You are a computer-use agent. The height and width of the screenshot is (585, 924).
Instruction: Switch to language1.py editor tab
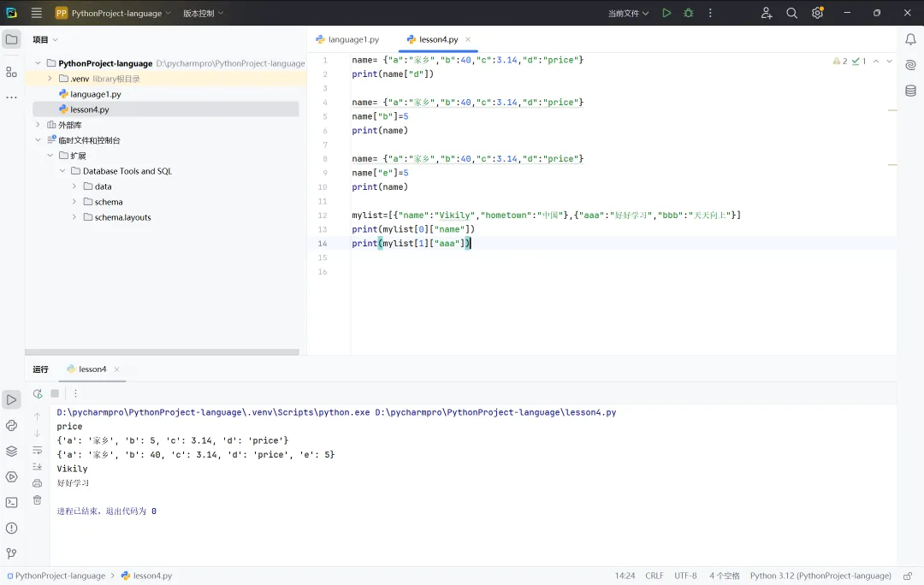[x=347, y=39]
